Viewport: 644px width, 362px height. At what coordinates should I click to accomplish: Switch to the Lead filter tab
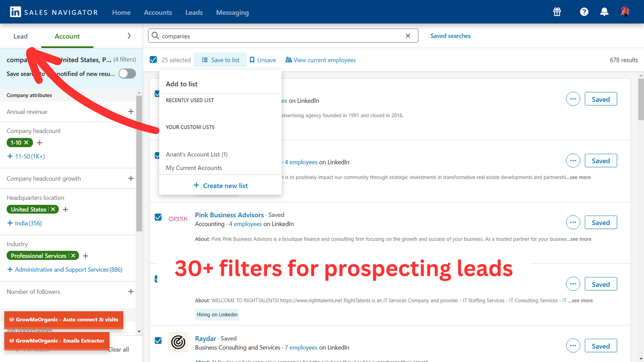tap(21, 36)
